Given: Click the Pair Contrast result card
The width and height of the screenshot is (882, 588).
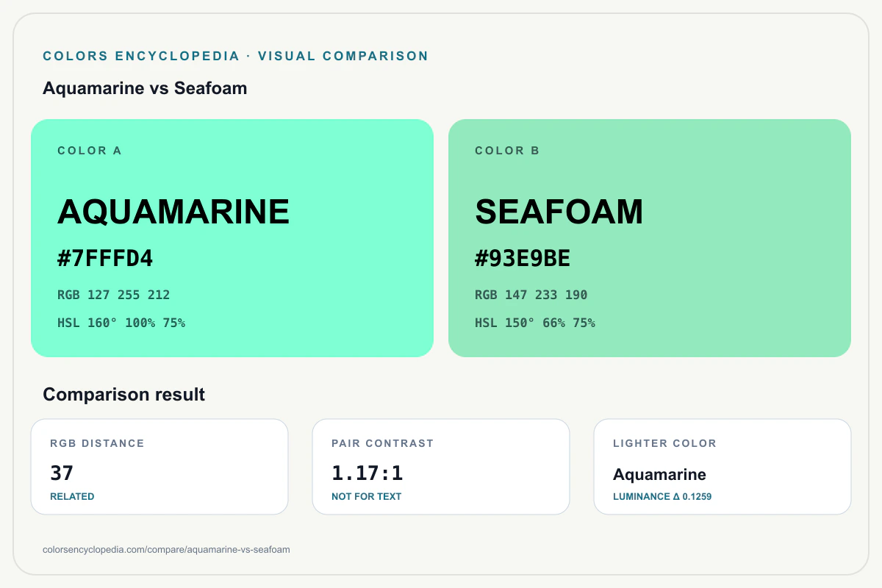Looking at the screenshot, I should tap(441, 467).
